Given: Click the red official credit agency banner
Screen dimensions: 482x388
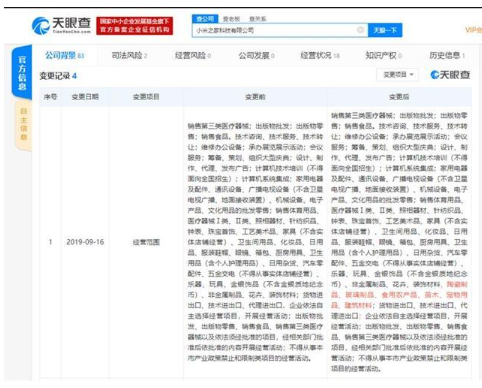Looking at the screenshot, I should [x=135, y=26].
